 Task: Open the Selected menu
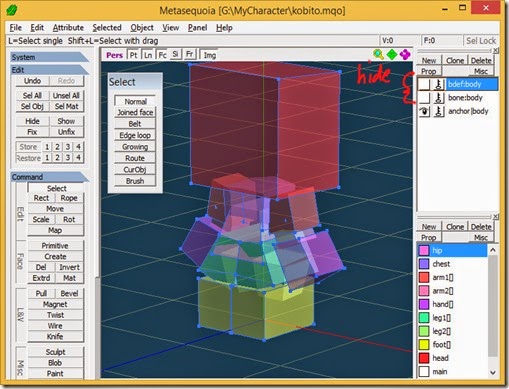click(107, 28)
